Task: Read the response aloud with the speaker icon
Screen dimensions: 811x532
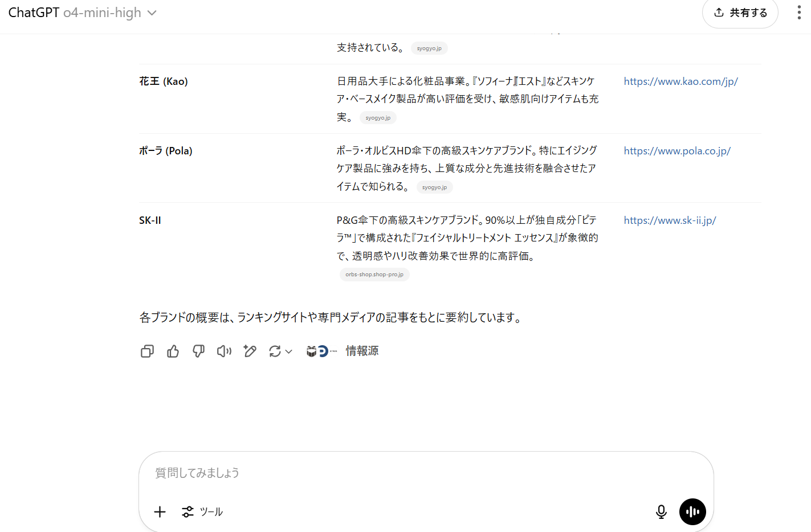Action: point(224,351)
